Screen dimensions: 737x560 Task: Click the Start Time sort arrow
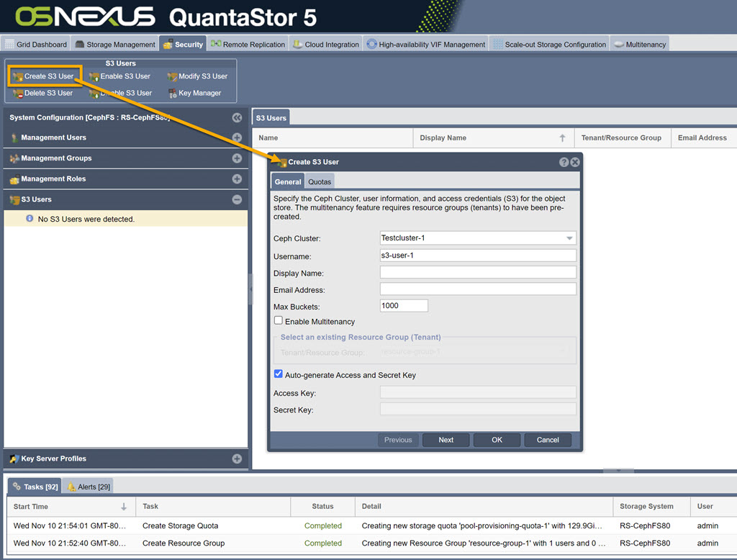click(x=124, y=507)
